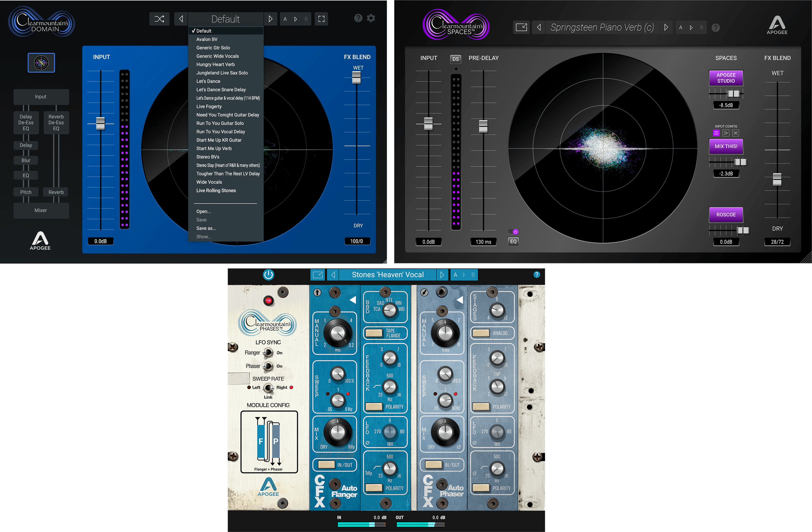Switch Flanger LFO Sync to On in Phases
The width and height of the screenshot is (812, 532).
pos(269,352)
